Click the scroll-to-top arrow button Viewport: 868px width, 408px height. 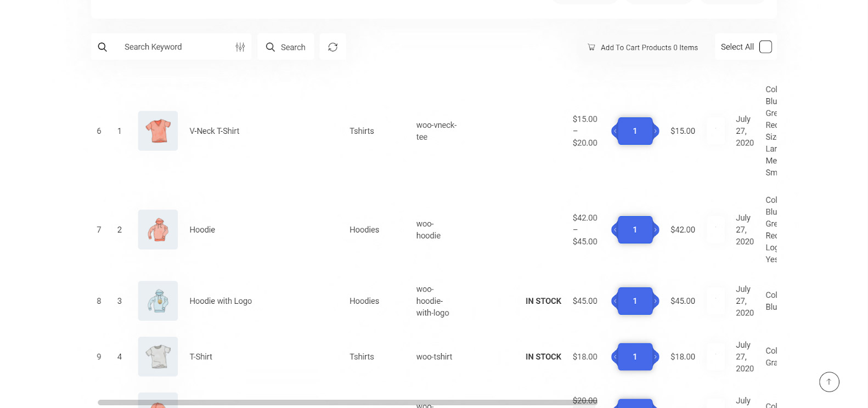829,382
